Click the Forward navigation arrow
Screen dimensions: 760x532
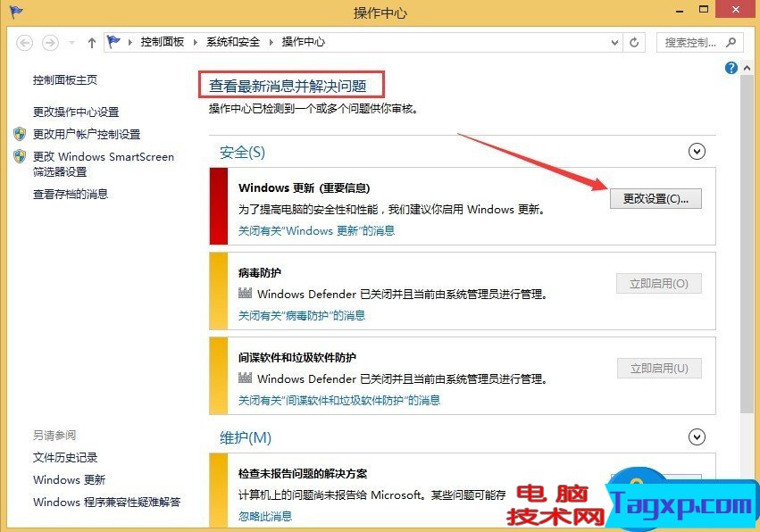click(x=50, y=43)
